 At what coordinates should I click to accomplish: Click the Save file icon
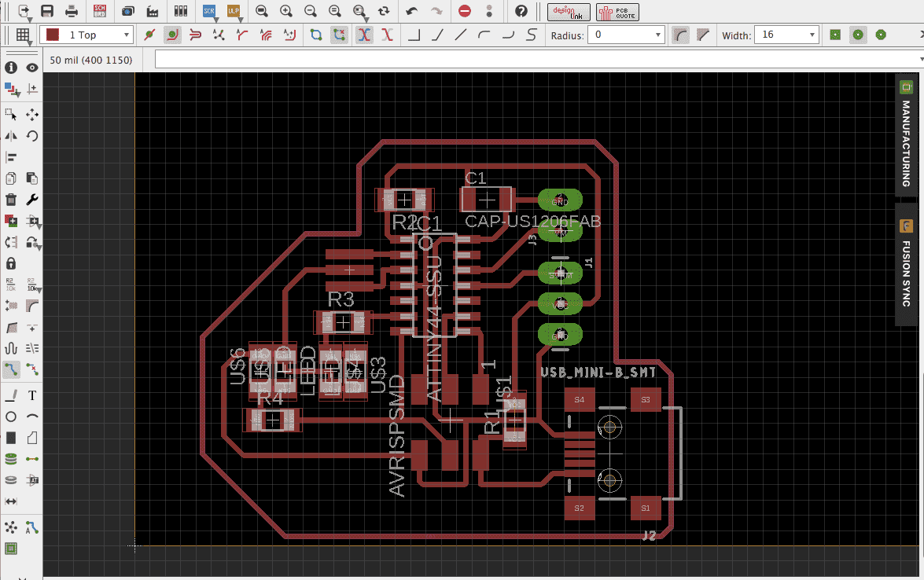click(47, 11)
